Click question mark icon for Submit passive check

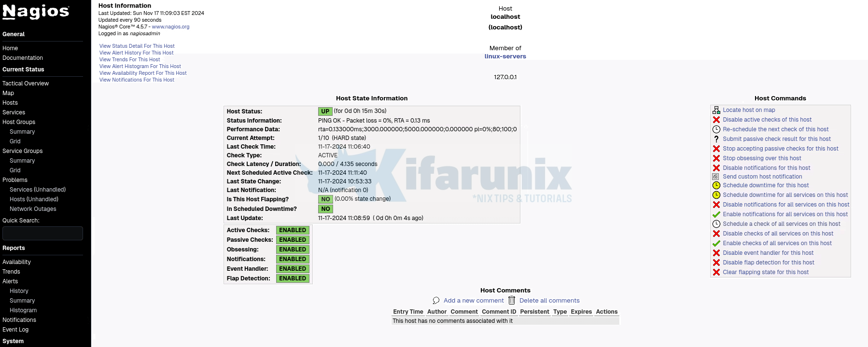[x=716, y=139]
